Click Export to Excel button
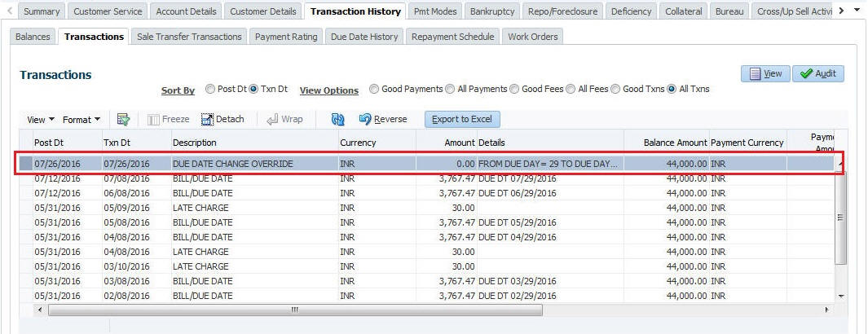The width and height of the screenshot is (868, 334). pos(462,119)
